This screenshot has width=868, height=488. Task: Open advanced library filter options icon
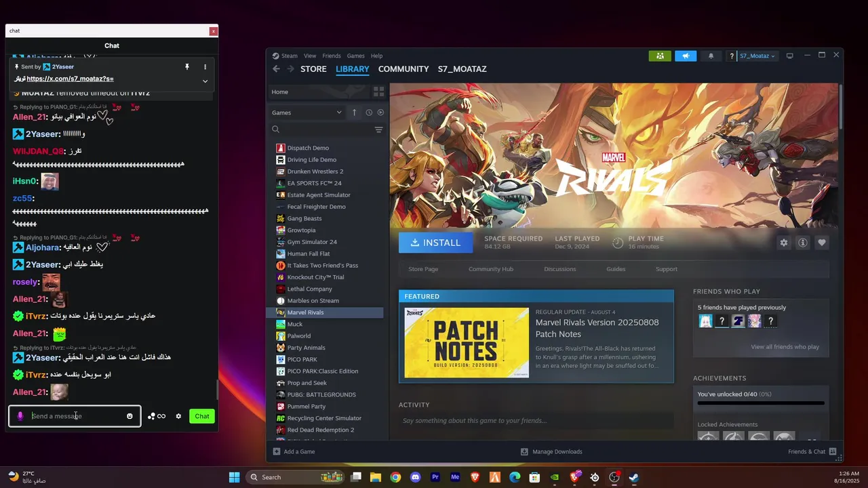(x=378, y=129)
